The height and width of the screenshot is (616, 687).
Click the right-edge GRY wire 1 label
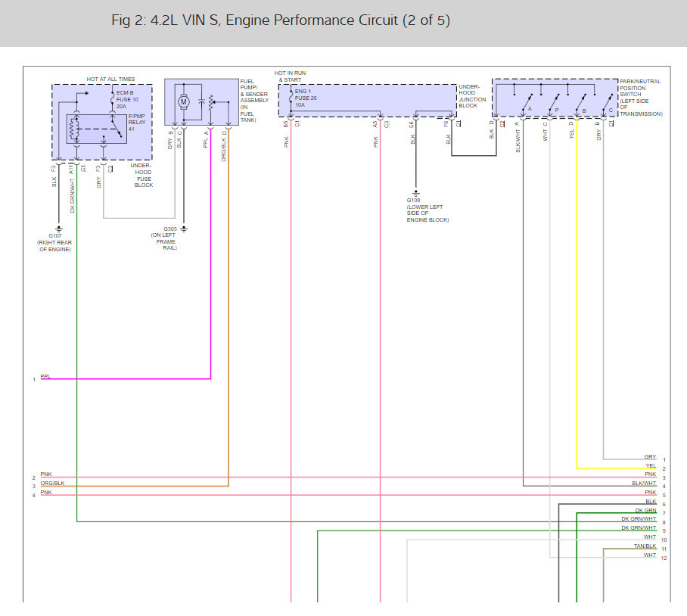pos(650,456)
